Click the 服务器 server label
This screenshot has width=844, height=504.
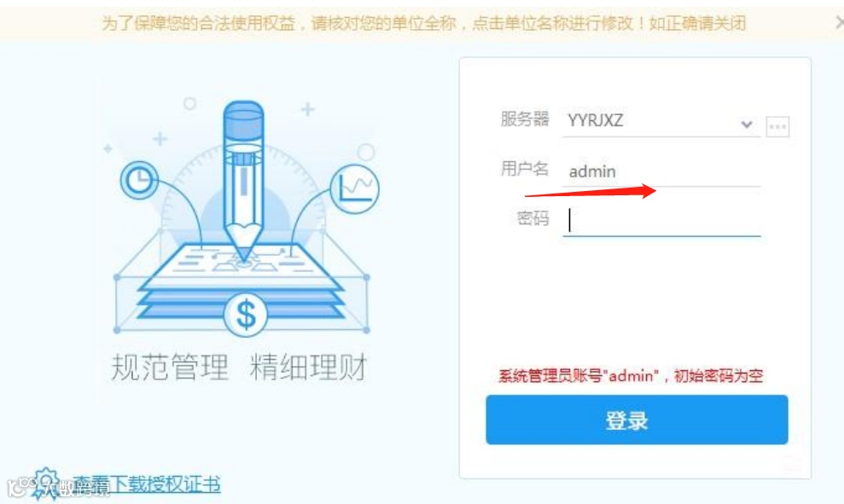click(525, 119)
